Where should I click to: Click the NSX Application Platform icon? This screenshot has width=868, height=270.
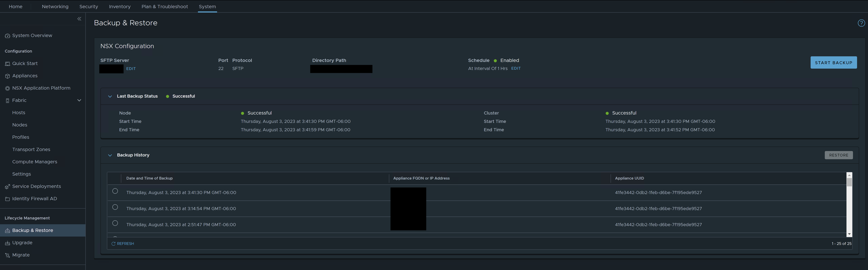pos(7,88)
